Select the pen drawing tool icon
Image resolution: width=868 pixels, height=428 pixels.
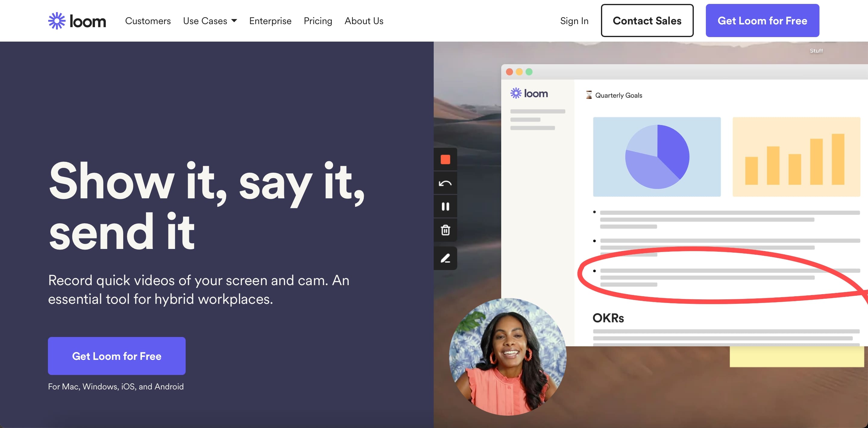tap(445, 259)
